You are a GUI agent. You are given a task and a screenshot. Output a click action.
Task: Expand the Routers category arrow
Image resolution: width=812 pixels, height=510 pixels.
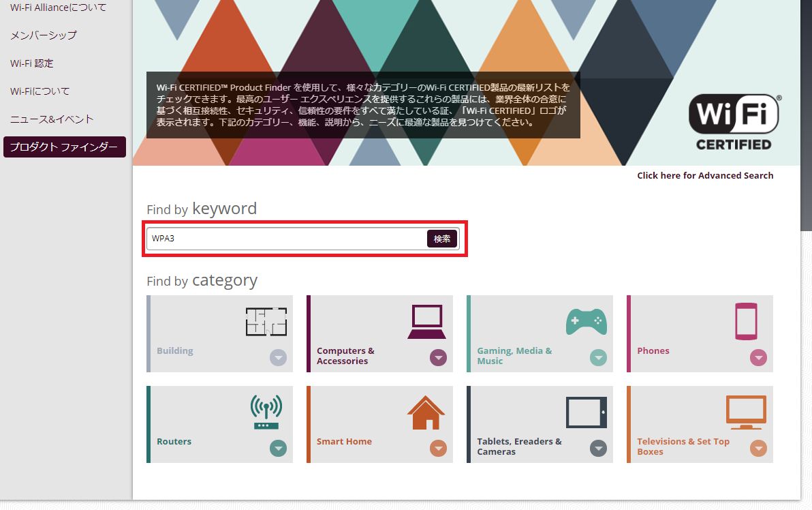(278, 449)
